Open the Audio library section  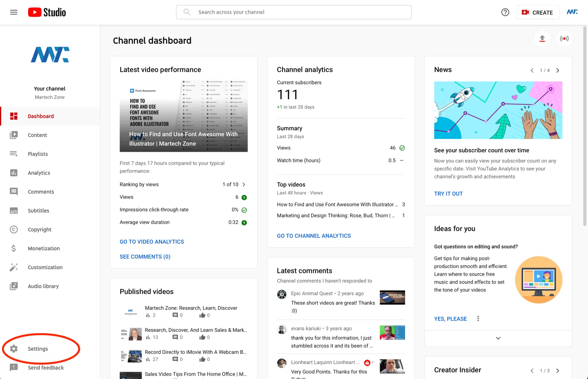point(43,286)
